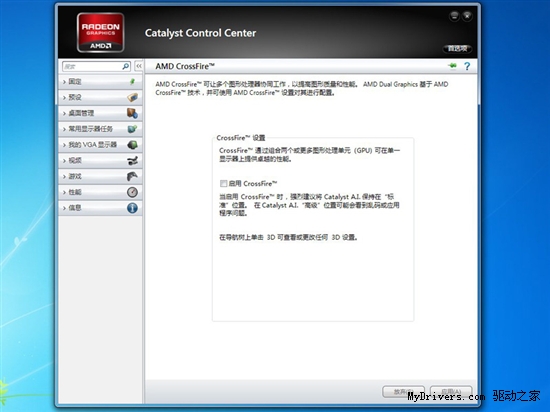Expand the 信息 section chevron
This screenshot has width=550, height=412.
pos(64,208)
